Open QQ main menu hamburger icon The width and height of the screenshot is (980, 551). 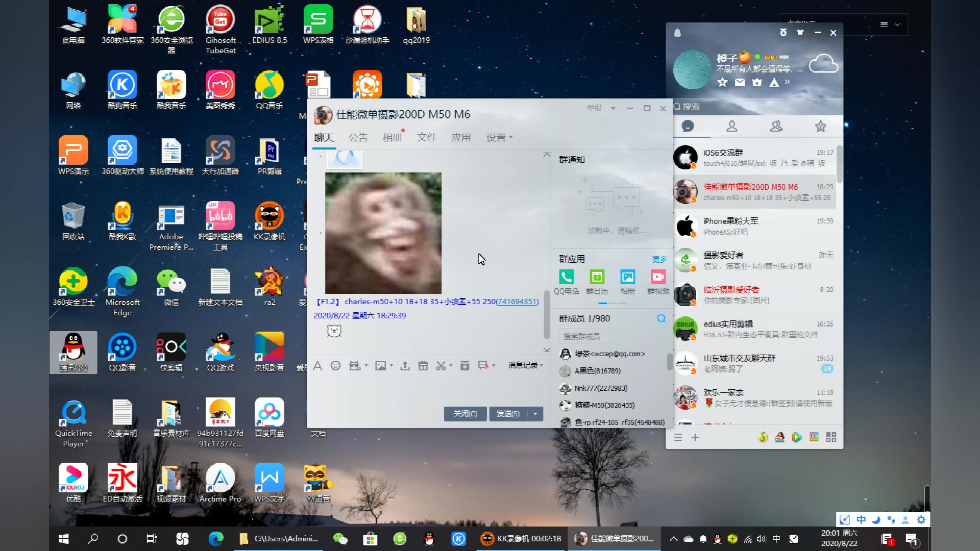pyautogui.click(x=678, y=437)
